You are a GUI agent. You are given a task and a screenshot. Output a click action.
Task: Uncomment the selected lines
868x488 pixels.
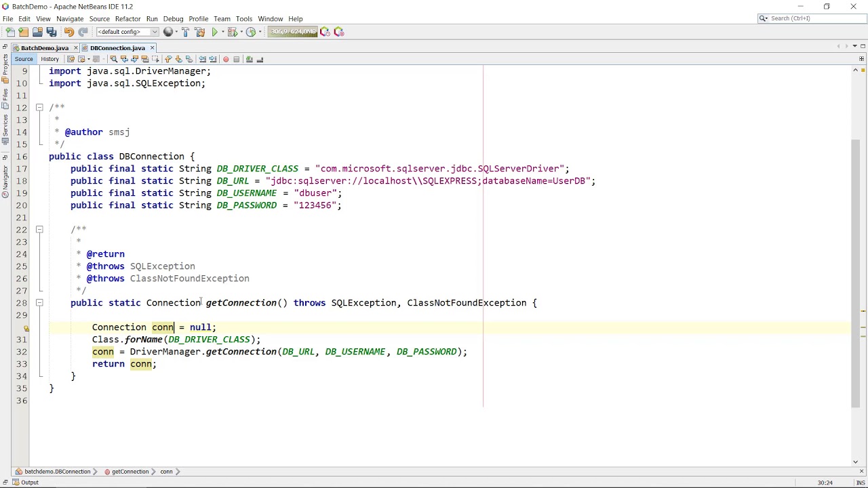[x=260, y=59]
